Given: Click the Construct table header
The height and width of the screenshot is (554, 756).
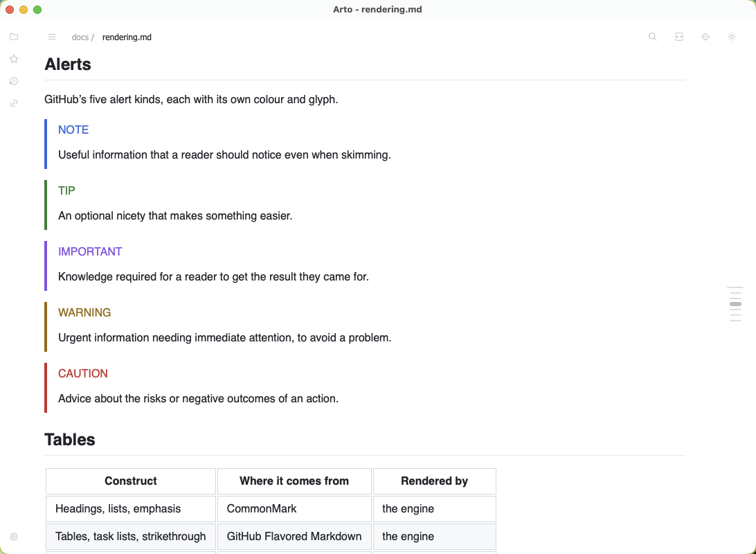Looking at the screenshot, I should point(131,481).
